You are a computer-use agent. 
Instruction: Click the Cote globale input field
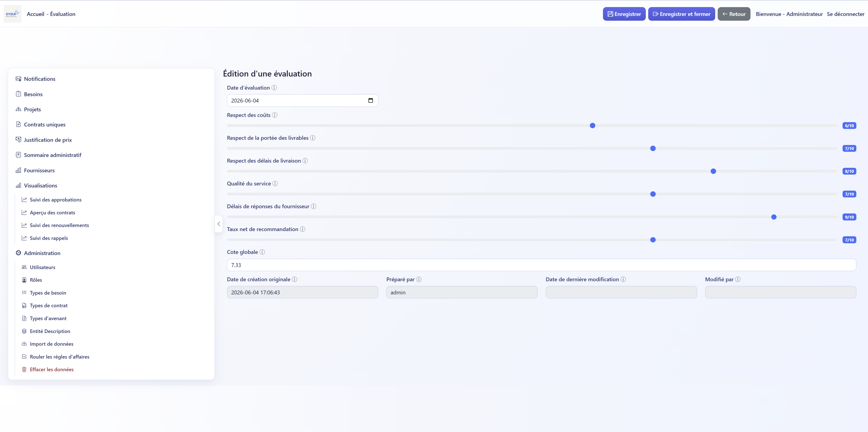coord(541,265)
